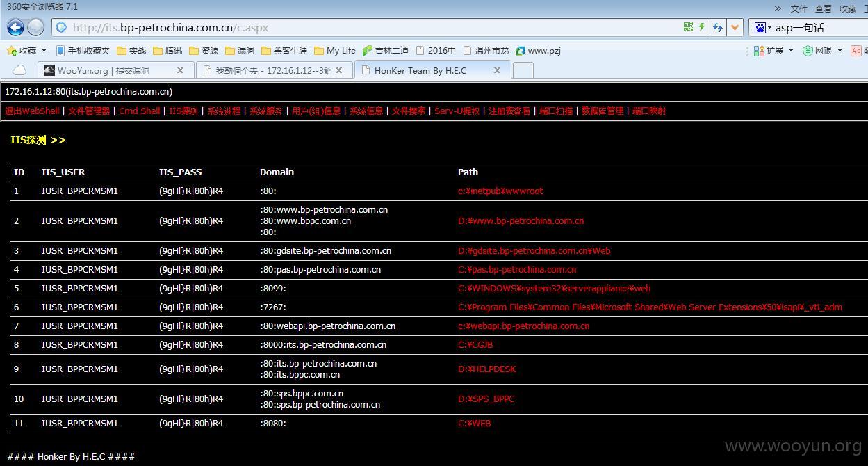The image size is (868, 466).
Task: Open the 端口映射 link
Action: [x=649, y=111]
